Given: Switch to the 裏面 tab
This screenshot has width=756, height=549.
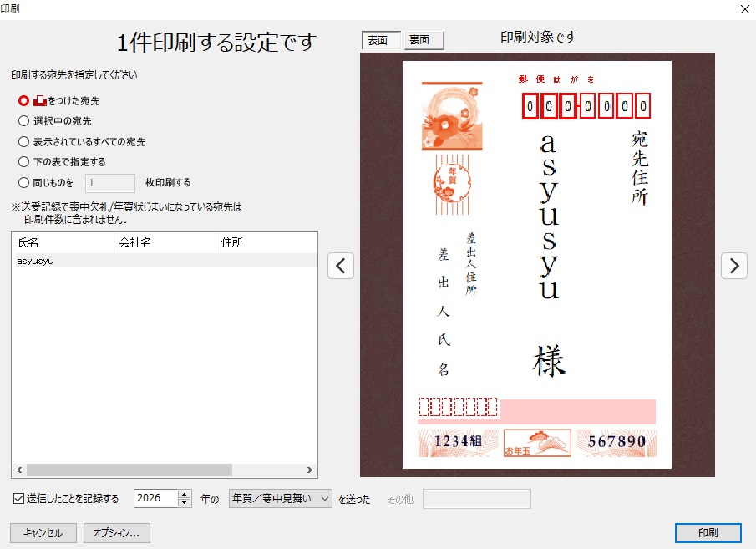Looking at the screenshot, I should point(424,40).
